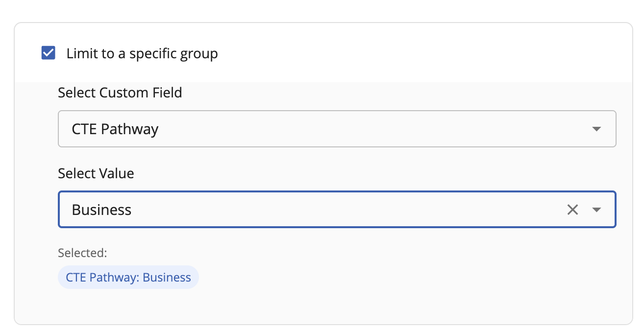Clear the Business value with the X icon

click(572, 210)
